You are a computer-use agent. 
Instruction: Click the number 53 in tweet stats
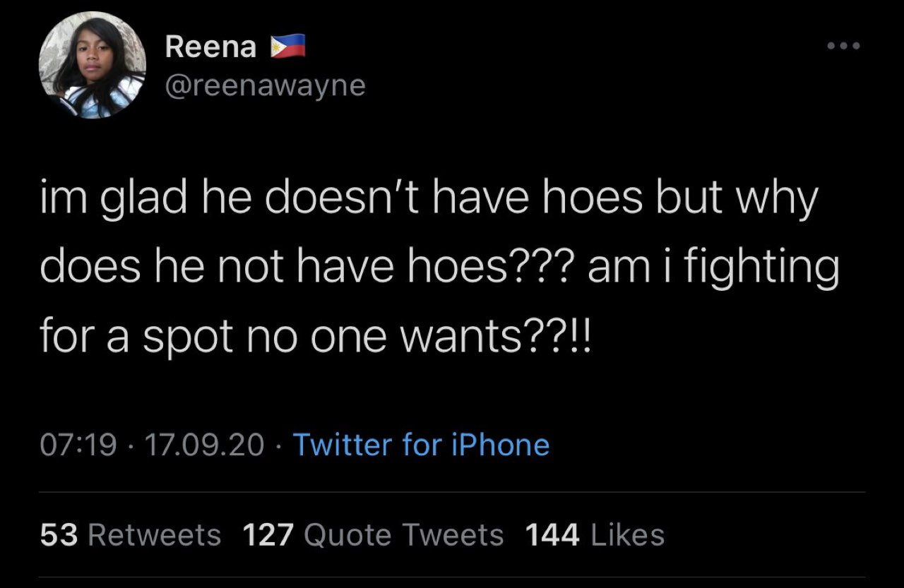[59, 535]
